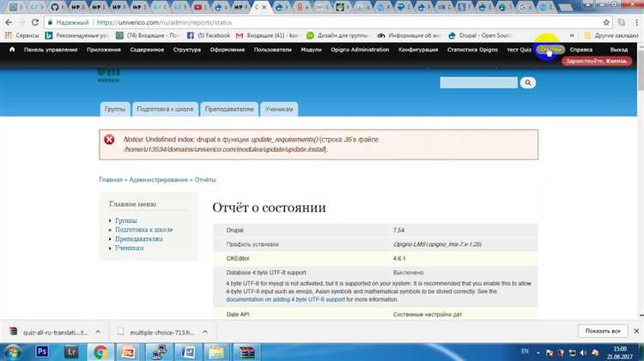Close the downloads bar

pos(636,331)
